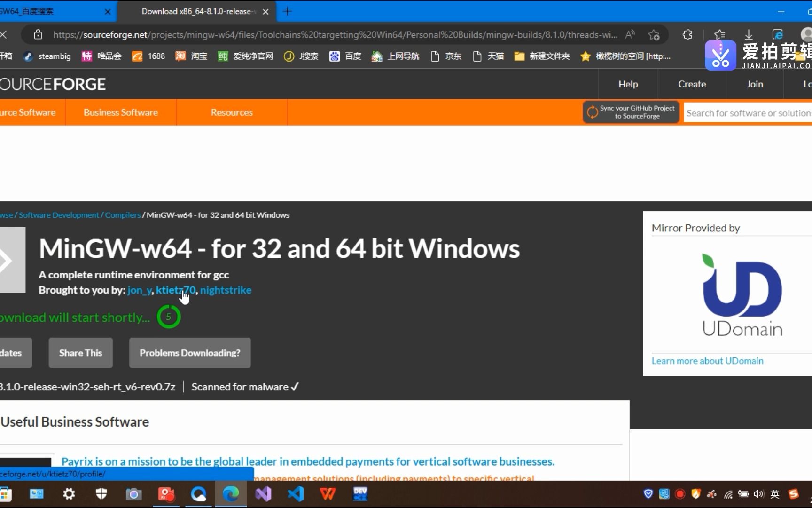The width and height of the screenshot is (812, 508).
Task: Open jon_y profile link
Action: point(139,290)
